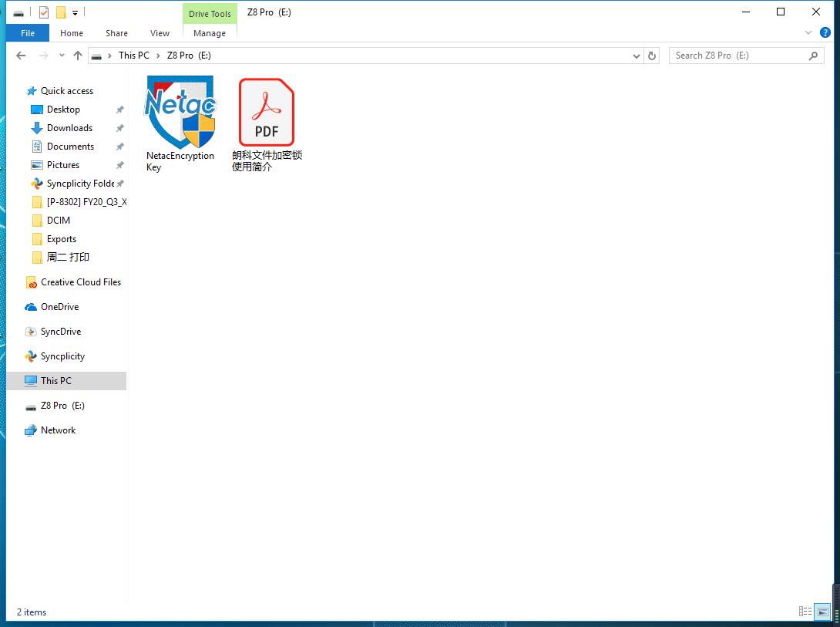Image resolution: width=840 pixels, height=627 pixels.
Task: Click the NetacEncryption Key file name
Action: point(180,161)
